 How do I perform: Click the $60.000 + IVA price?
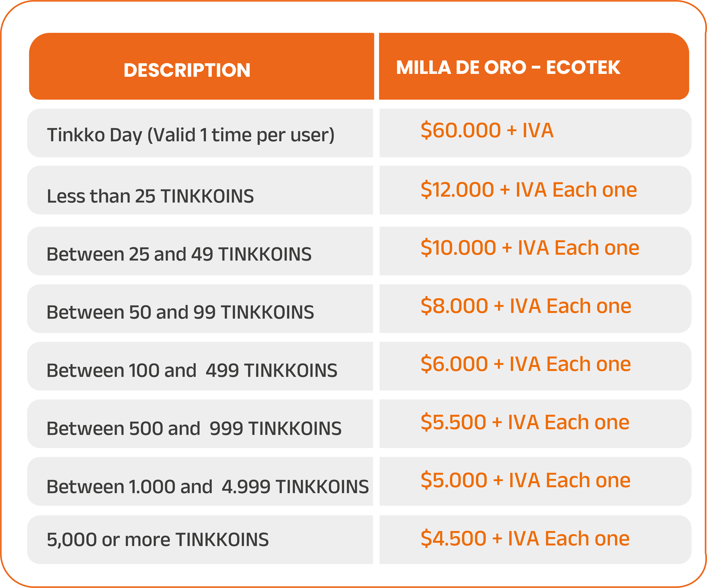pyautogui.click(x=487, y=130)
